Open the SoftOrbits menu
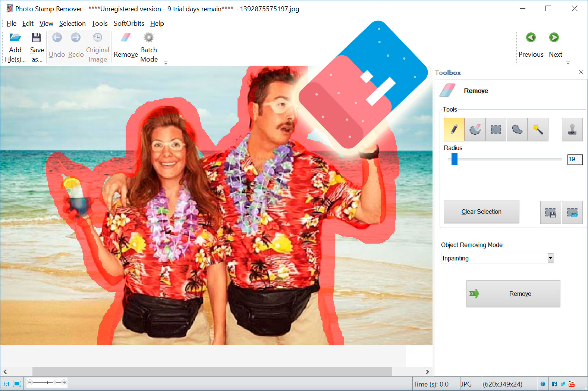 click(x=129, y=24)
